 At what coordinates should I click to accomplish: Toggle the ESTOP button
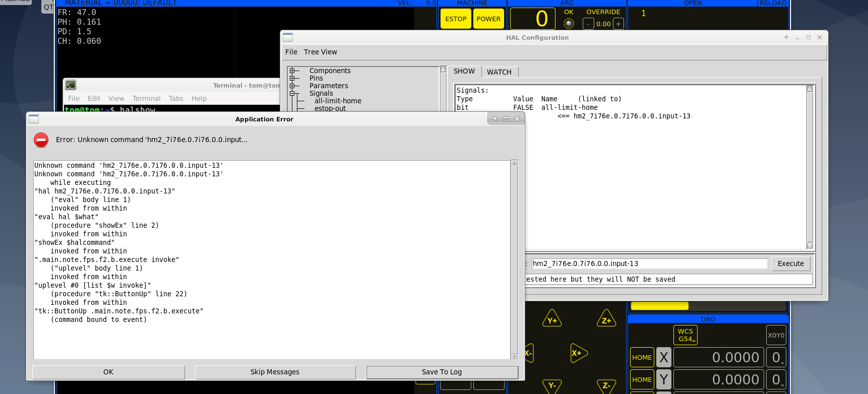(x=456, y=19)
